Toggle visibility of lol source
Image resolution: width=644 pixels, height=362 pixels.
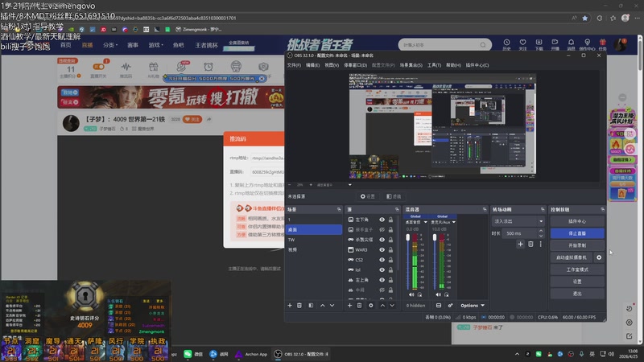382,269
